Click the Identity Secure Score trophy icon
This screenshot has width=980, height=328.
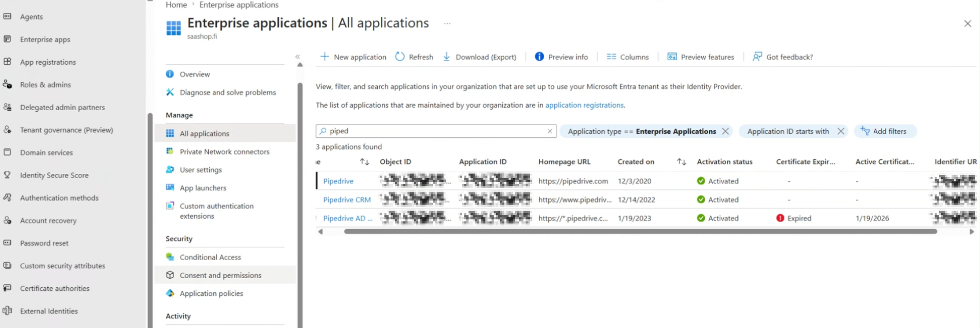click(x=7, y=174)
